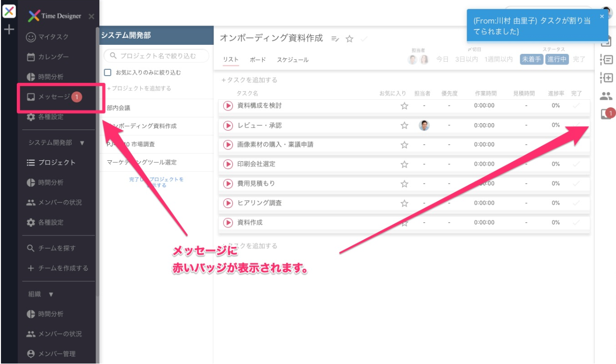
Task: Click the members icon on right rail
Action: 606,96
